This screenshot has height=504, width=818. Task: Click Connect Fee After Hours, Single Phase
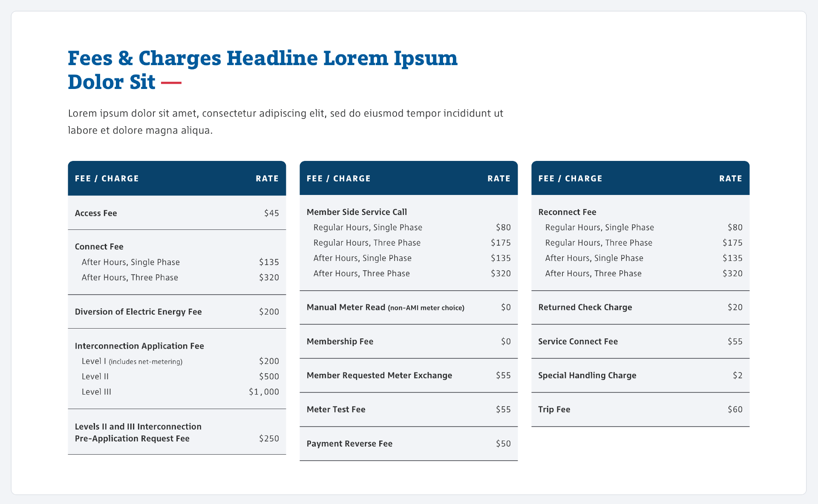(131, 262)
